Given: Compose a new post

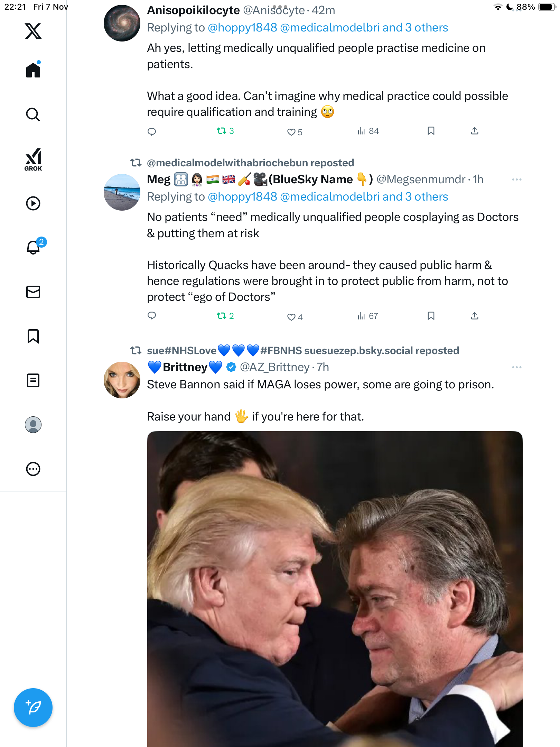Looking at the screenshot, I should pos(33,707).
